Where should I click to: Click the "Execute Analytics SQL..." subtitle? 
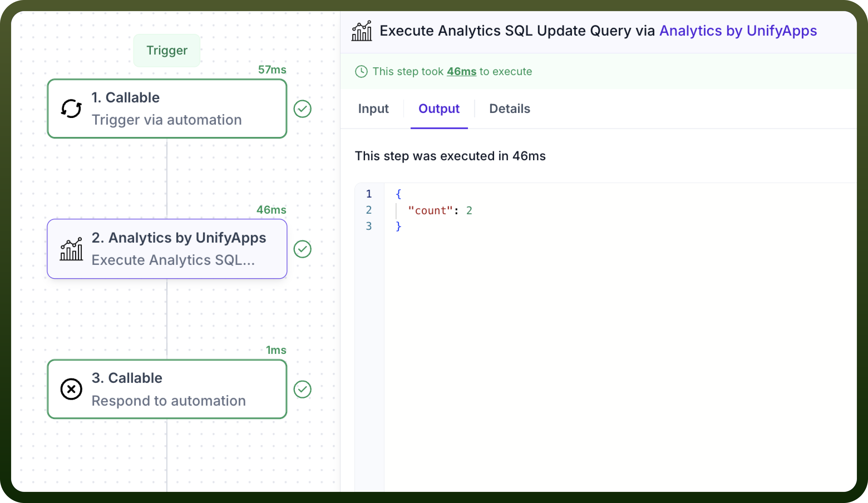(x=173, y=260)
